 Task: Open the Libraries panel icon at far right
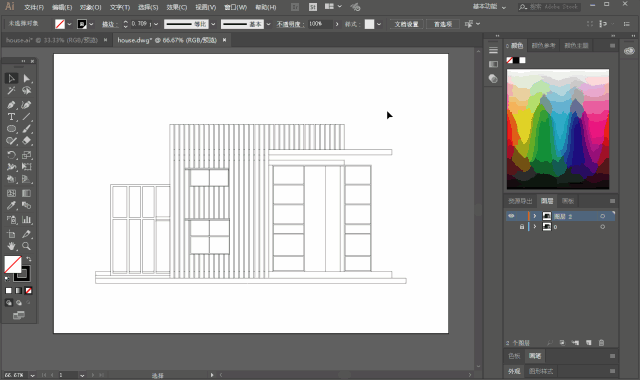pyautogui.click(x=629, y=51)
